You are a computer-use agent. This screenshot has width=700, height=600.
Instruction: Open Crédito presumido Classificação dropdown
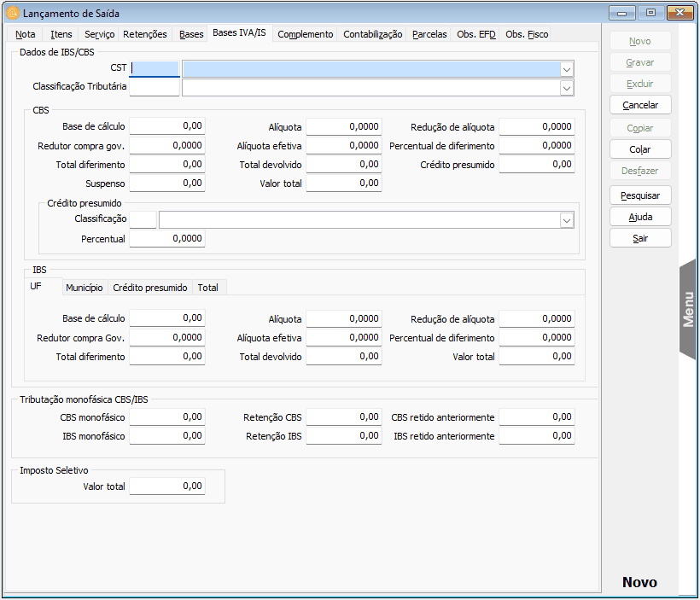(x=566, y=220)
